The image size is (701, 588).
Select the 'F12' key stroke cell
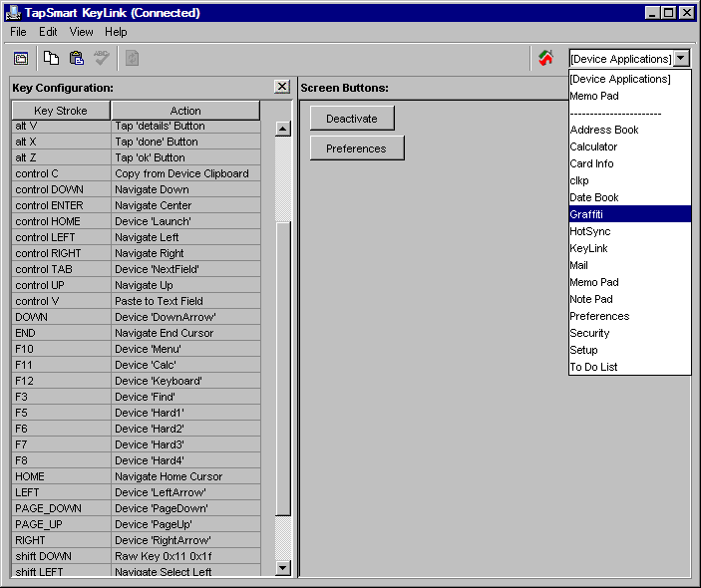[x=61, y=381]
